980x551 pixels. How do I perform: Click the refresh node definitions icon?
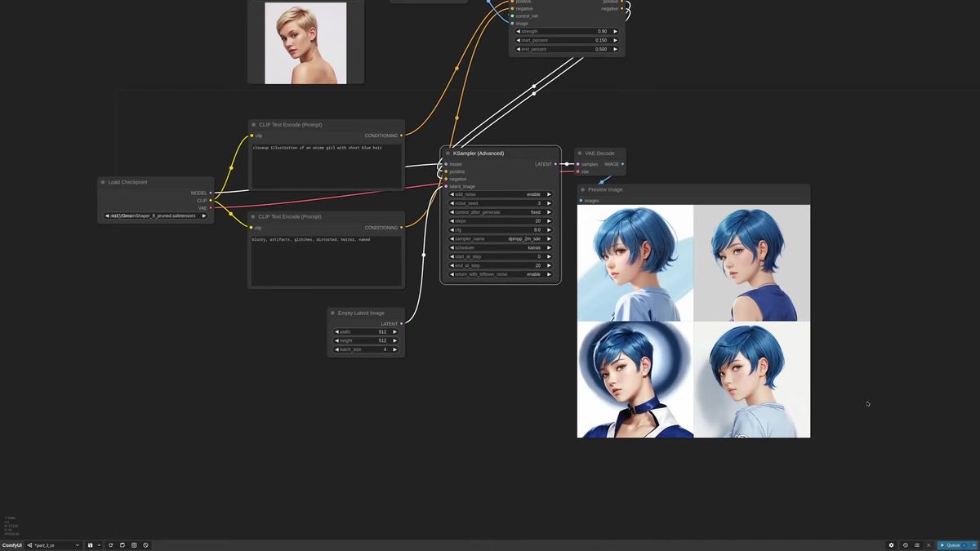click(x=110, y=545)
